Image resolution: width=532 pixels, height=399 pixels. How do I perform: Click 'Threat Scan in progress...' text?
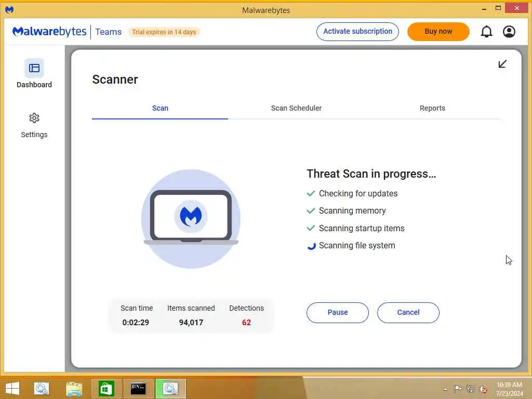pos(371,174)
